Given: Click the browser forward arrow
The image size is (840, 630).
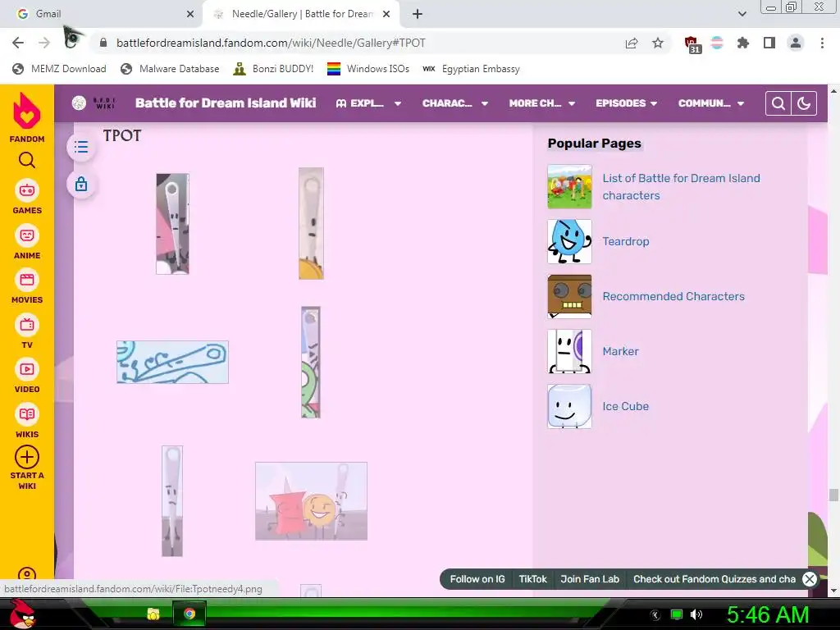Looking at the screenshot, I should click(x=44, y=43).
